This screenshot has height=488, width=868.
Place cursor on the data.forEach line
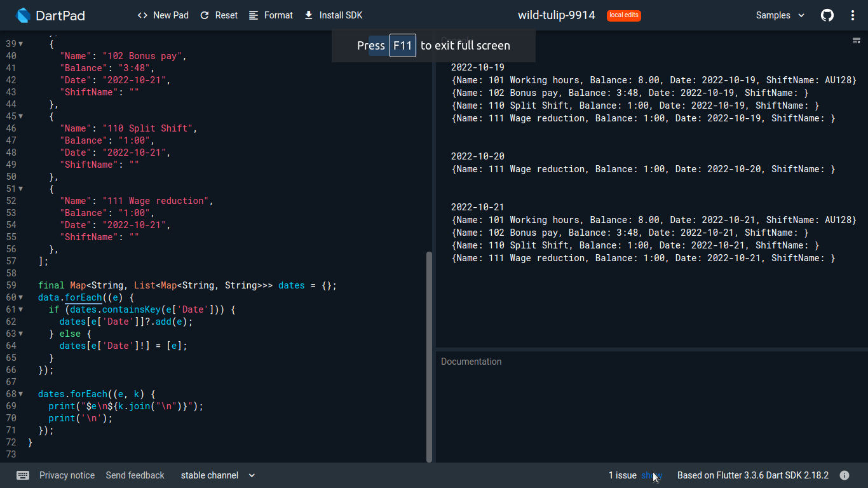(86, 297)
